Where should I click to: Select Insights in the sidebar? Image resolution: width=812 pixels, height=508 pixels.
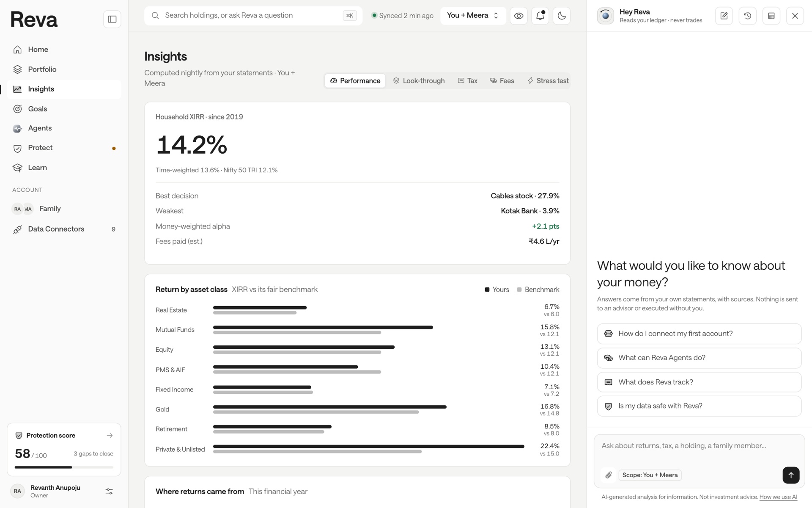64,89
